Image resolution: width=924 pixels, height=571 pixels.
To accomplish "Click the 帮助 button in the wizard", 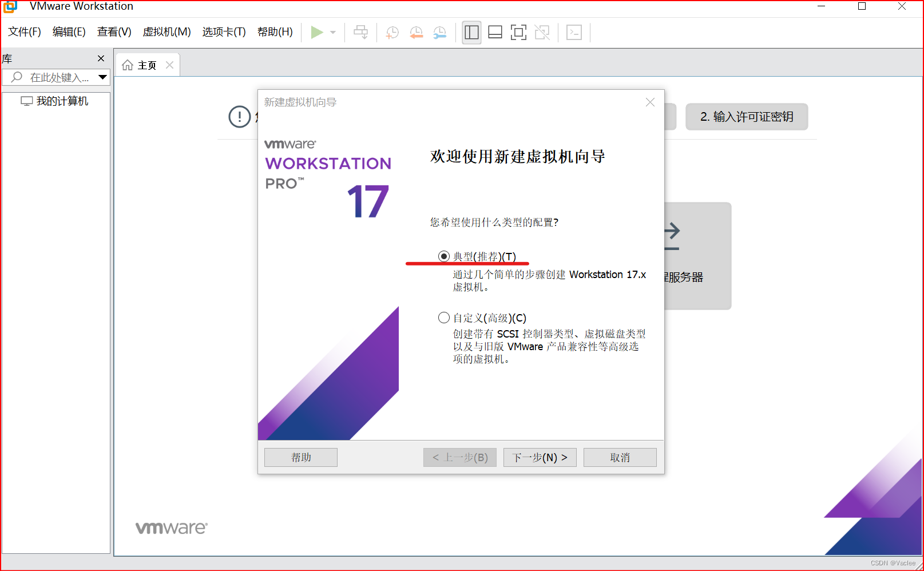I will [x=301, y=457].
